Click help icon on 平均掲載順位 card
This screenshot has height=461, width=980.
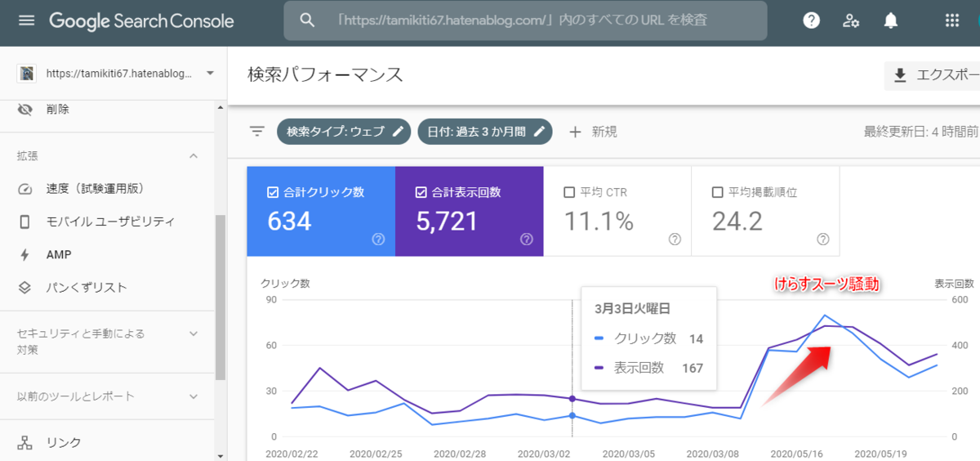[823, 239]
